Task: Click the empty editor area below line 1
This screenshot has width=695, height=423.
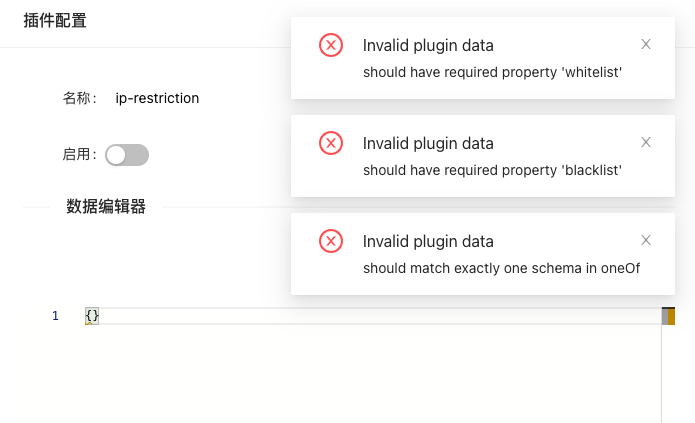Action: pos(341,374)
